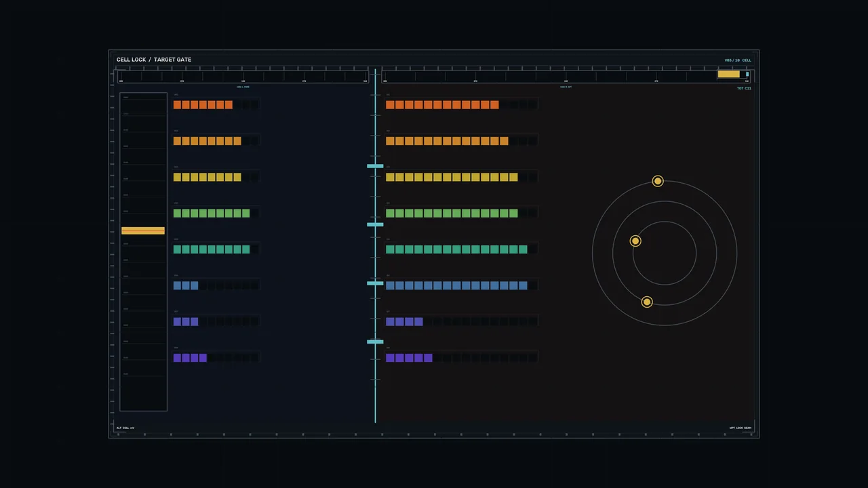The image size is (868, 488).
Task: Select the orbit node on the innermost ring
Action: click(635, 241)
